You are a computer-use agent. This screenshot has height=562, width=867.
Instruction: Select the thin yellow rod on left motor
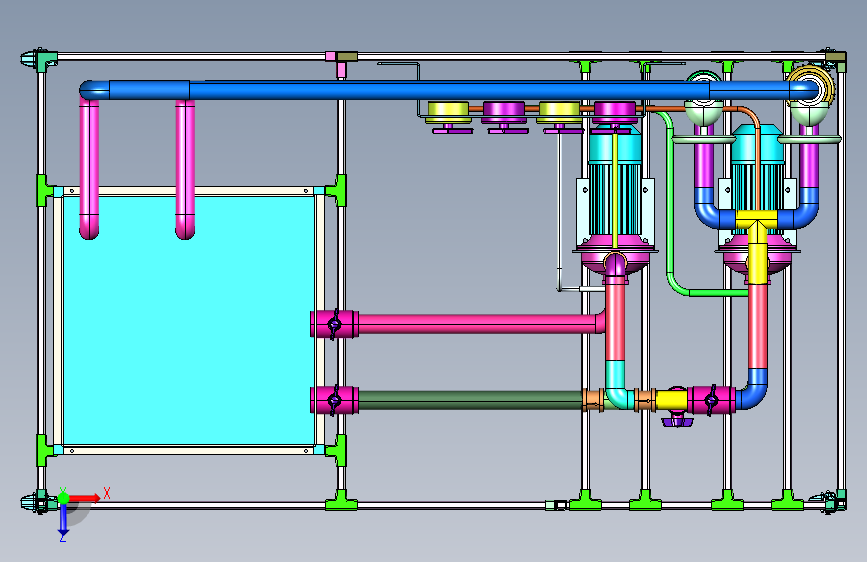pos(614,191)
